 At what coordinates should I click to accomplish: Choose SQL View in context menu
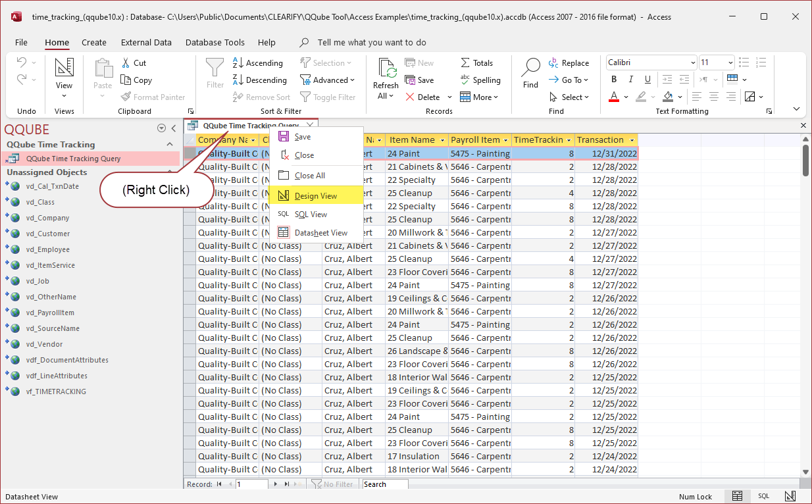coord(317,214)
